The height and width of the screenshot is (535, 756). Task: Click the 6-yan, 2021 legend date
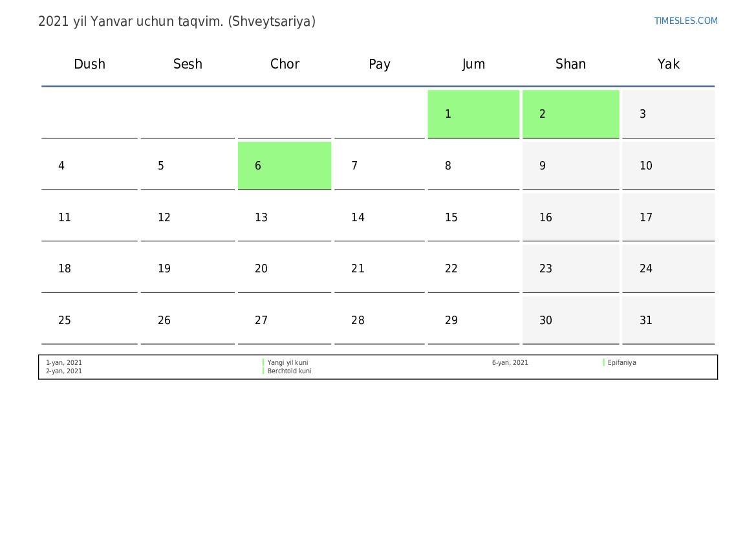[510, 363]
